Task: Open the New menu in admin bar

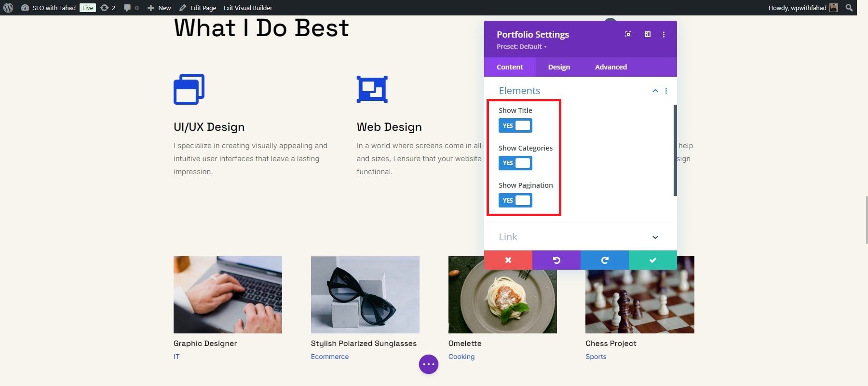Action: (x=159, y=8)
